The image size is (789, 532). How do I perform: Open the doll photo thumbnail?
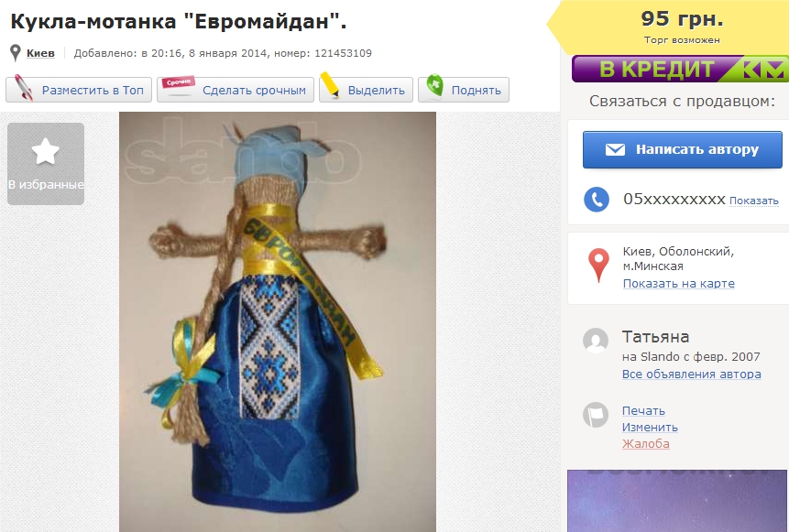[278, 321]
